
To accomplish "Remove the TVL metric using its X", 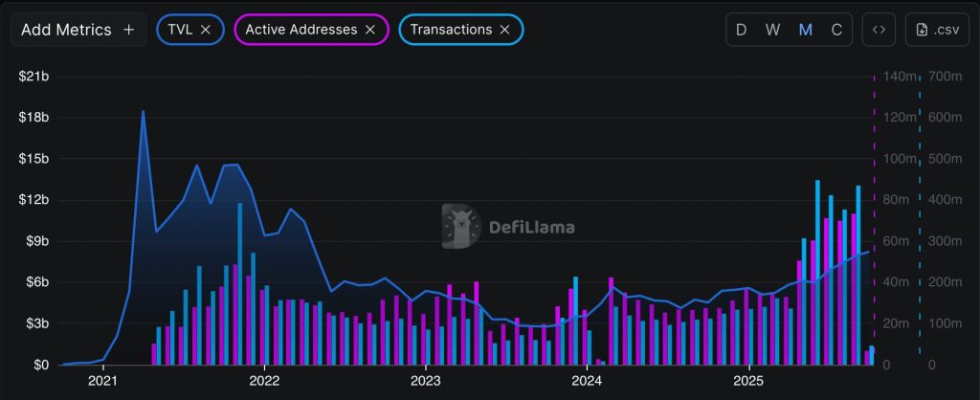I will [x=205, y=30].
